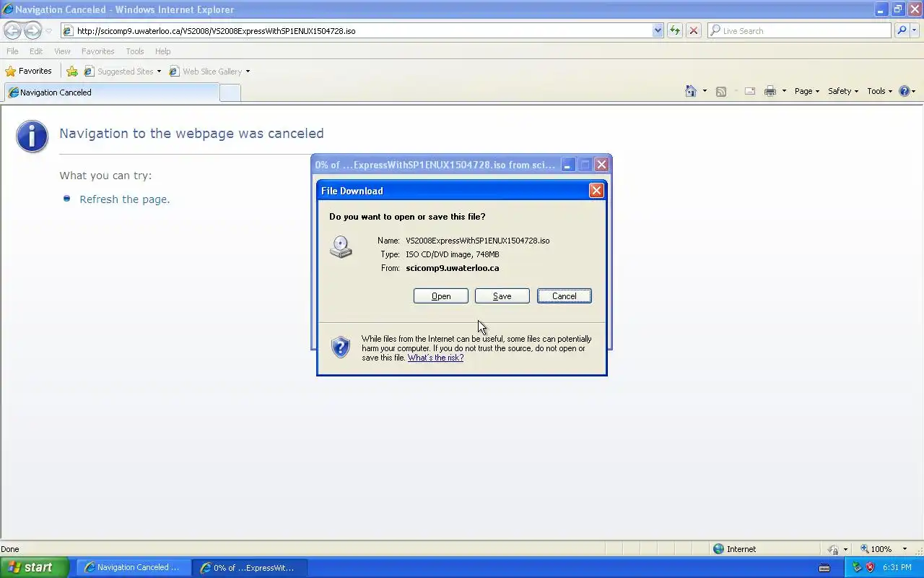The image size is (924, 578).
Task: Open the Favorites menu in menu bar
Action: [x=97, y=51]
